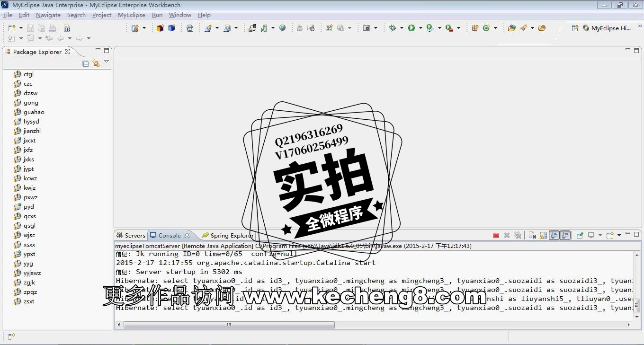Viewport: 644px width, 345px height.
Task: Click the 2.0 web toolbar icon
Action: tap(190, 28)
